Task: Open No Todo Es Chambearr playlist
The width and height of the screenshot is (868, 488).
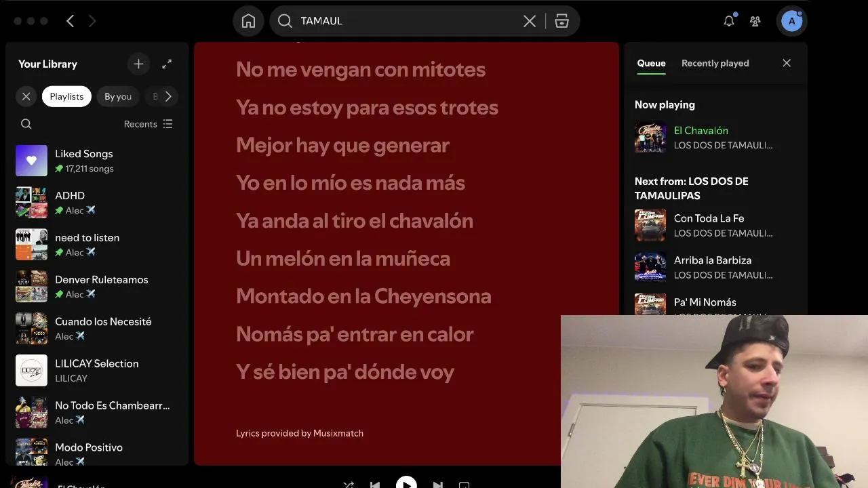Action: [x=97, y=413]
